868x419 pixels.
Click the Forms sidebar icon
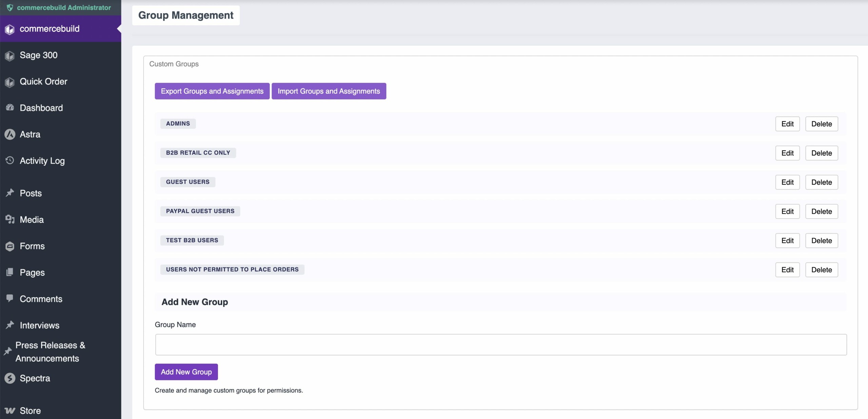pos(10,246)
